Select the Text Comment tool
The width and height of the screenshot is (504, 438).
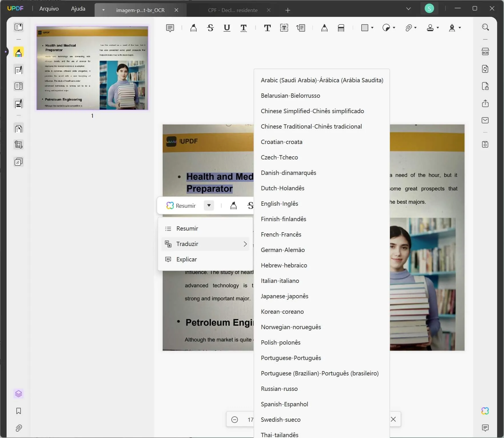tap(267, 28)
